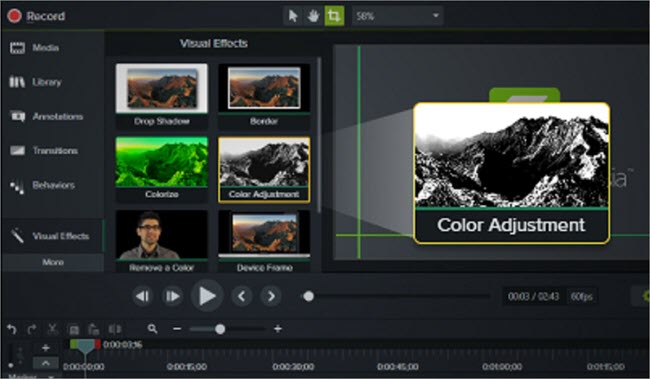Click the red Record button
The width and height of the screenshot is (650, 379).
36,16
